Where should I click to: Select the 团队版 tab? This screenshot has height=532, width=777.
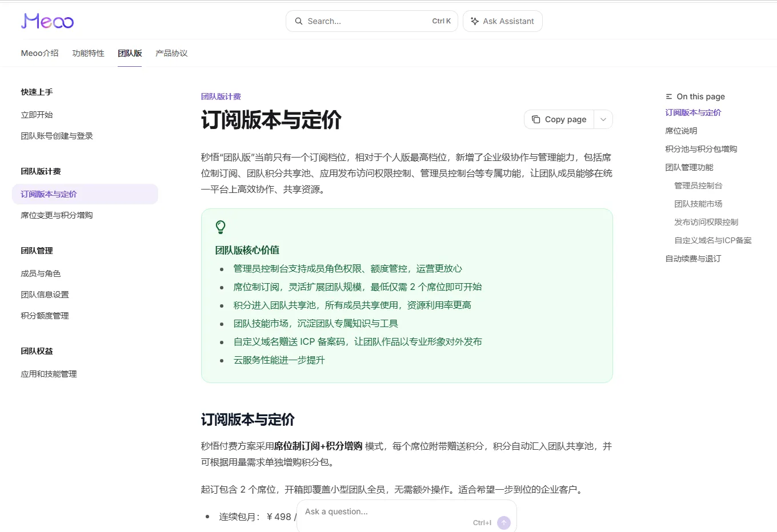coord(130,53)
